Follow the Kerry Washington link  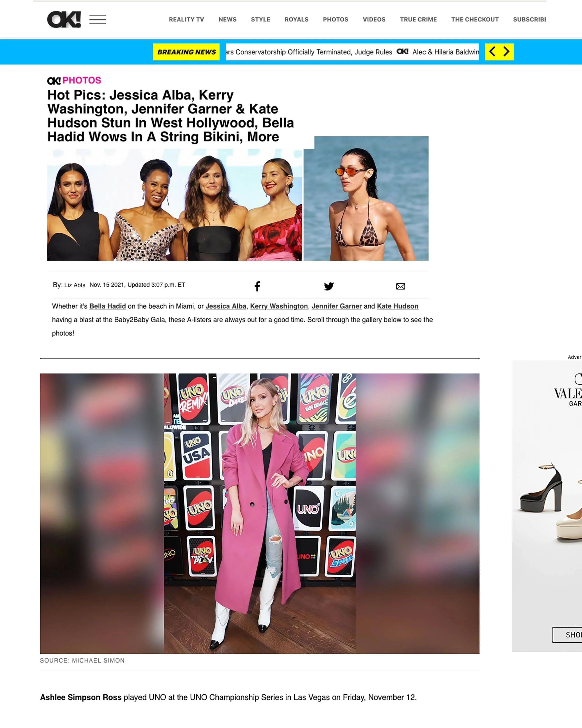(279, 306)
